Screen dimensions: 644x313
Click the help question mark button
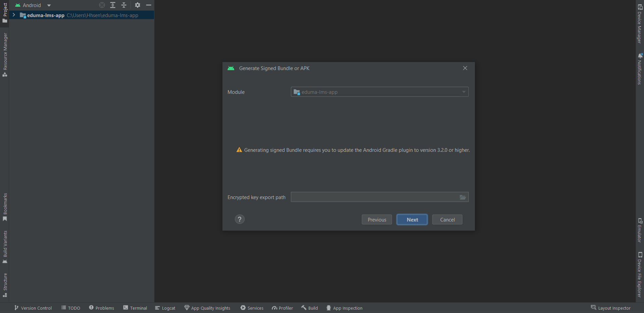point(240,219)
